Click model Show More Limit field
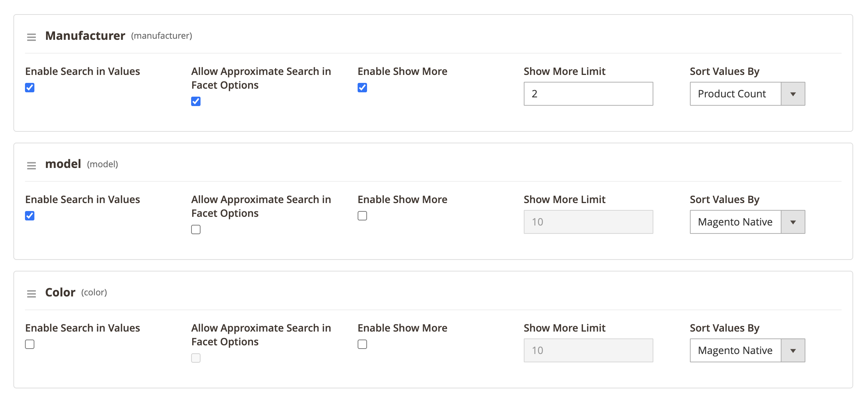The image size is (868, 396). tap(588, 222)
